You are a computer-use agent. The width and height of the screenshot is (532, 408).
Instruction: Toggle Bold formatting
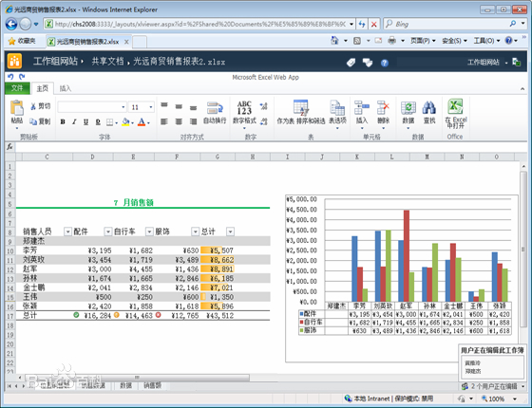(x=63, y=122)
